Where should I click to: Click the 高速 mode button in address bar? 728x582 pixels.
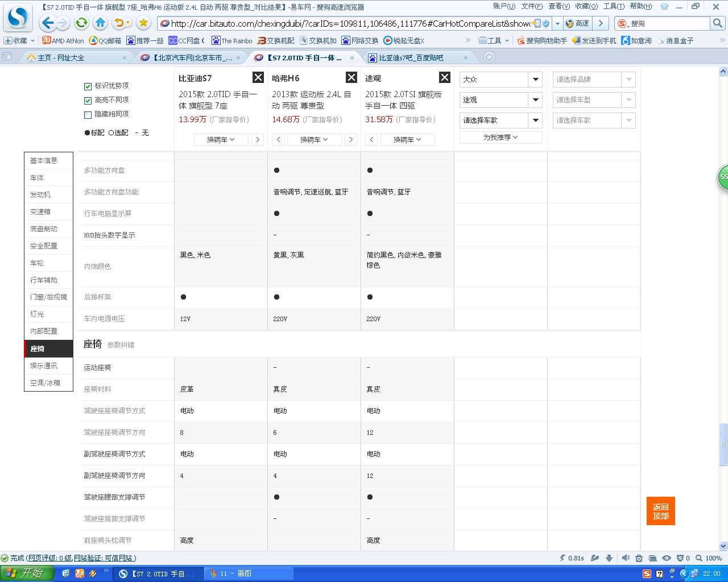point(578,23)
